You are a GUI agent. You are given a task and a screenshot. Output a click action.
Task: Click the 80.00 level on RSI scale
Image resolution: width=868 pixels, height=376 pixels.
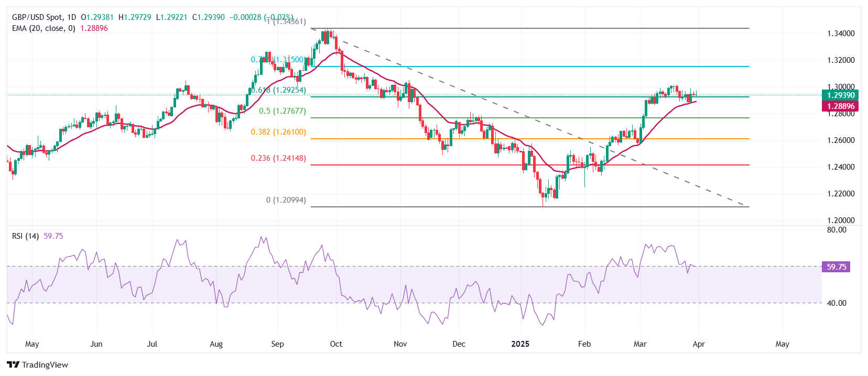[837, 230]
